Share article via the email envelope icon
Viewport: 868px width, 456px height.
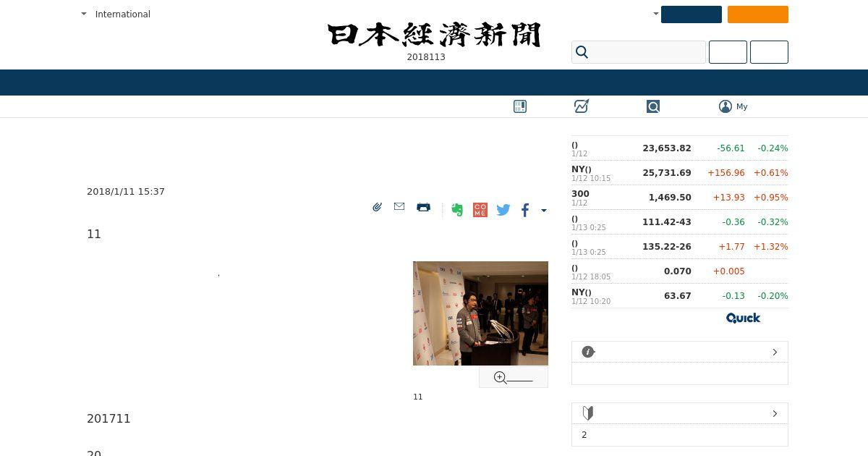(x=399, y=206)
